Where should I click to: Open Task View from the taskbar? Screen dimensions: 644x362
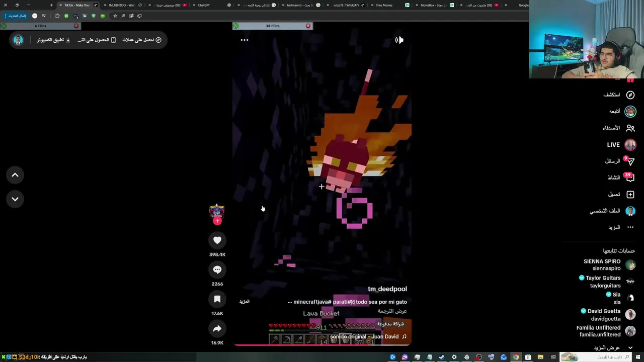click(553, 357)
